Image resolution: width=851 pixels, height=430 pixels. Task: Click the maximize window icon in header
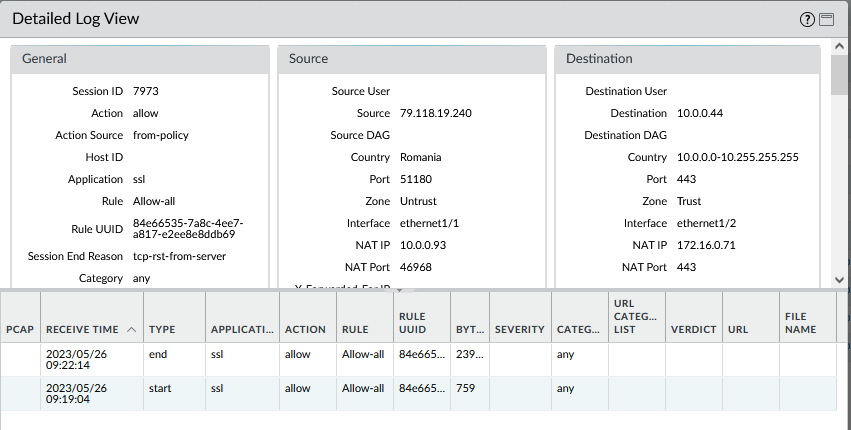coord(826,19)
